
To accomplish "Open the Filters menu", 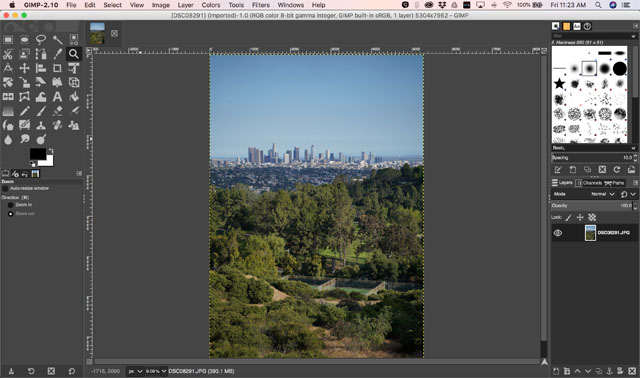I will point(261,5).
